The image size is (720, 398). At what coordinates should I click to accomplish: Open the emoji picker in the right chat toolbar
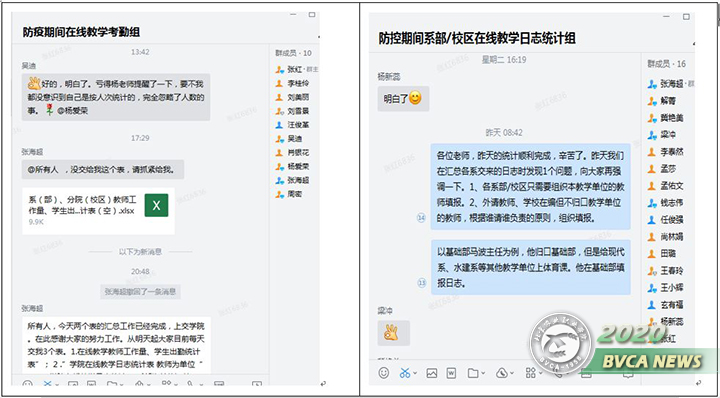coord(384,373)
